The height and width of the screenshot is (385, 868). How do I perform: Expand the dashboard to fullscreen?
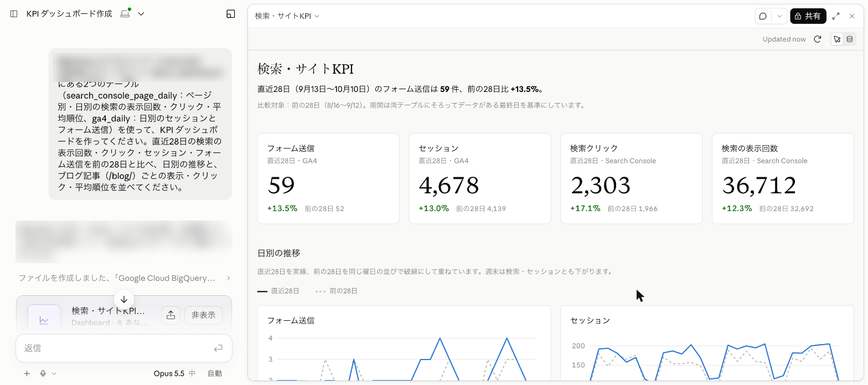pos(836,16)
